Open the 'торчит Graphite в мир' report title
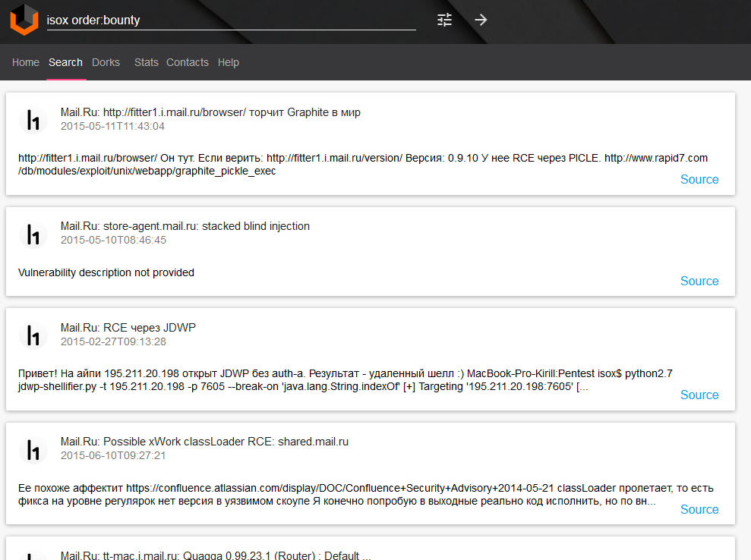The height and width of the screenshot is (560, 751). [x=210, y=112]
